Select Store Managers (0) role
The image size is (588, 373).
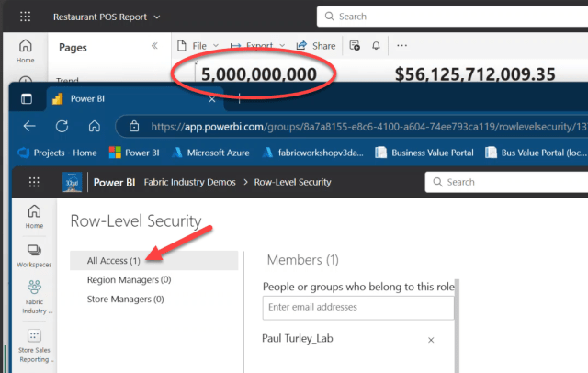pos(125,300)
